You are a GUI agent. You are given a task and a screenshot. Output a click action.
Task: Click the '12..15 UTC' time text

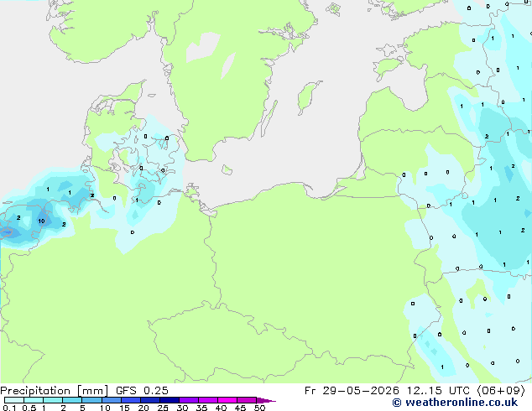tap(438, 391)
